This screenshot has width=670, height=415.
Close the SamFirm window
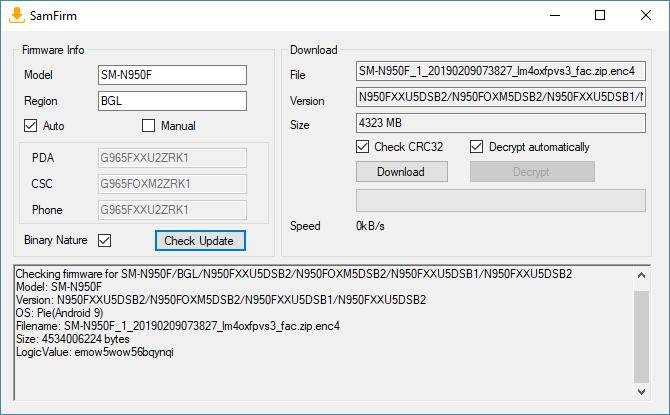[x=646, y=15]
